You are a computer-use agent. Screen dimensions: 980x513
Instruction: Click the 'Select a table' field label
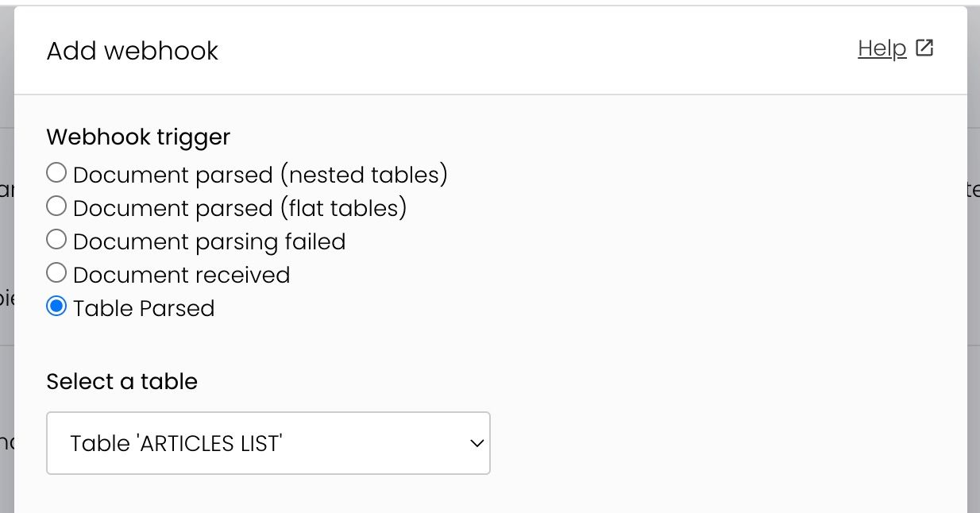click(x=122, y=381)
